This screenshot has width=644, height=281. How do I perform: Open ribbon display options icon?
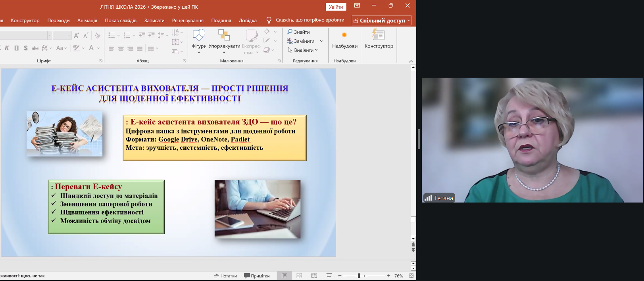(x=357, y=6)
